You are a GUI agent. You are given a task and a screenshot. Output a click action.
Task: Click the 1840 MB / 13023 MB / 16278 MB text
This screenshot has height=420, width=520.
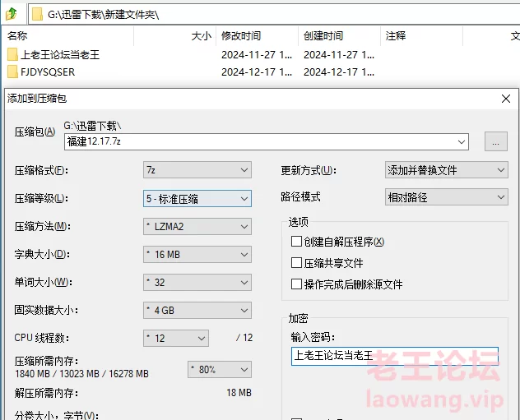tap(81, 374)
